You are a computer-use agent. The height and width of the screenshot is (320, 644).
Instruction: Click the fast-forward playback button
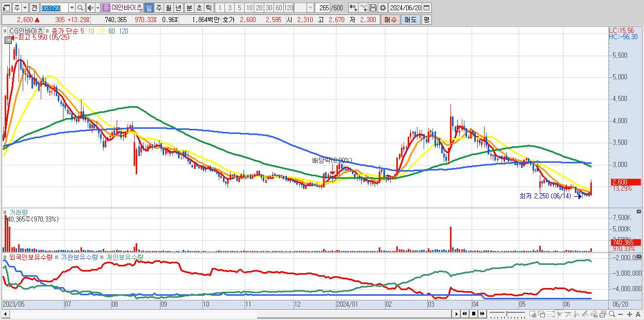(482, 314)
